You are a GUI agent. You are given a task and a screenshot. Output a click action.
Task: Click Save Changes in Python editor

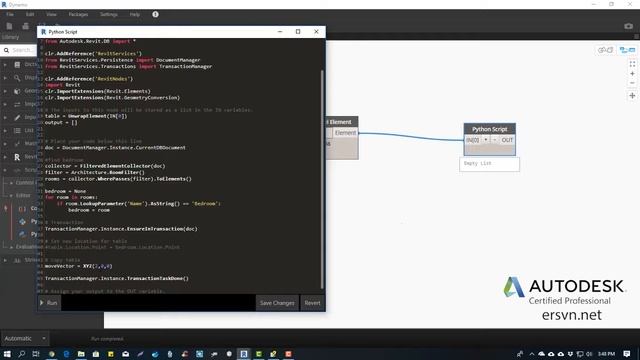(277, 303)
